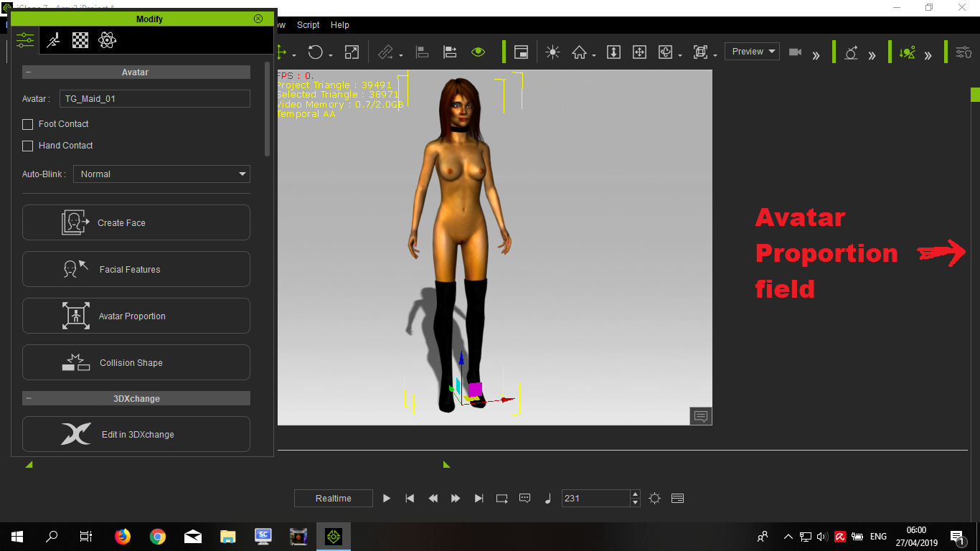This screenshot has height=551, width=980.
Task: Open the frame view dropdown arrow
Action: pos(715,55)
